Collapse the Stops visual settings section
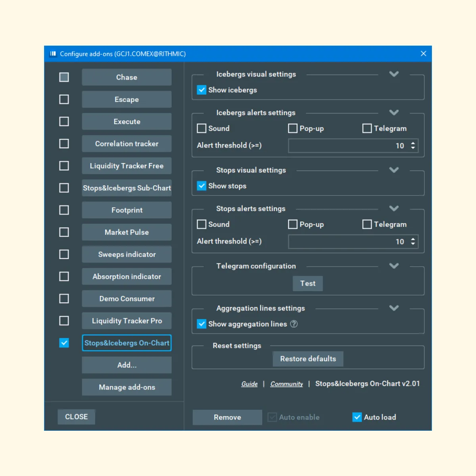The width and height of the screenshot is (476, 476). (393, 170)
